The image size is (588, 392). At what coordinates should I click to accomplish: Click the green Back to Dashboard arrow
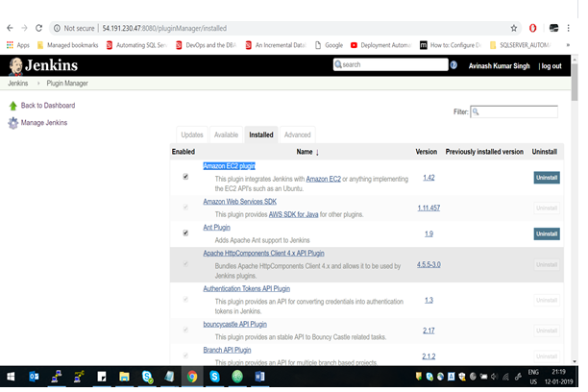click(x=13, y=106)
